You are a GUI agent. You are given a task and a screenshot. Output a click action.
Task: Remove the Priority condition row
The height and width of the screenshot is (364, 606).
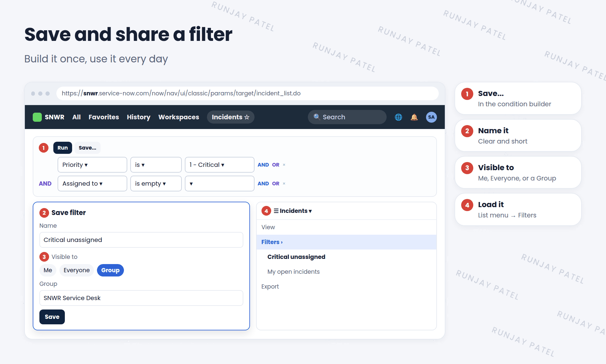pos(284,165)
